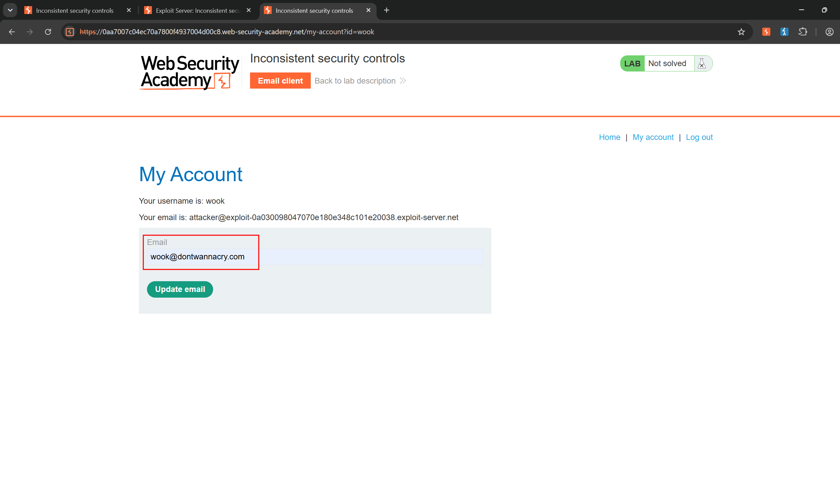Click the Log out link
The width and height of the screenshot is (840, 504).
[x=699, y=137]
